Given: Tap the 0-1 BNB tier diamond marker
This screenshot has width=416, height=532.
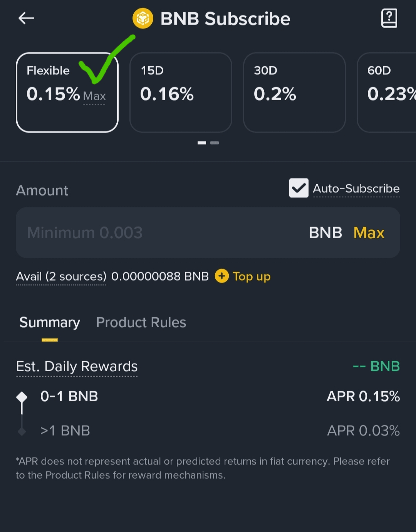Looking at the screenshot, I should click(x=22, y=397).
